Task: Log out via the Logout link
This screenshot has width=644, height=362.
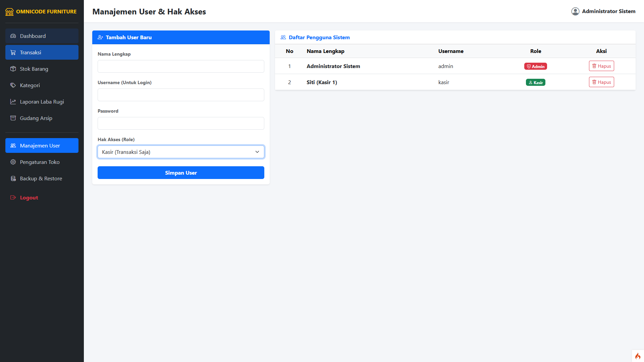Action: 29,197
